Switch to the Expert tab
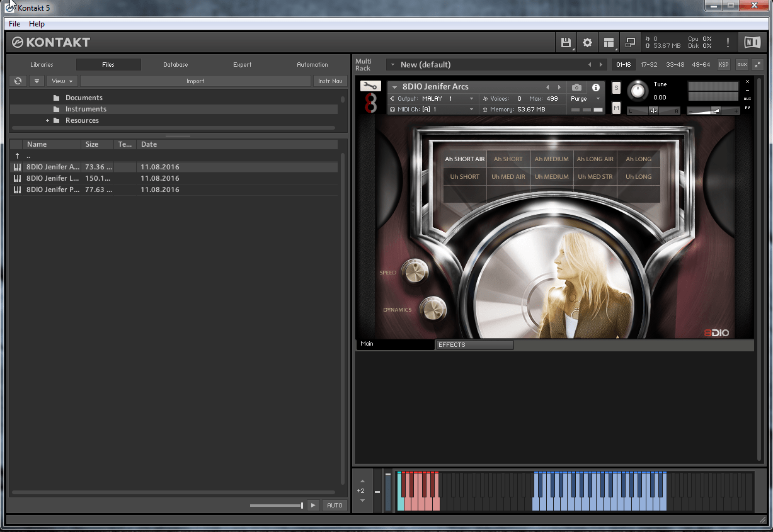The image size is (773, 532). 243,65
